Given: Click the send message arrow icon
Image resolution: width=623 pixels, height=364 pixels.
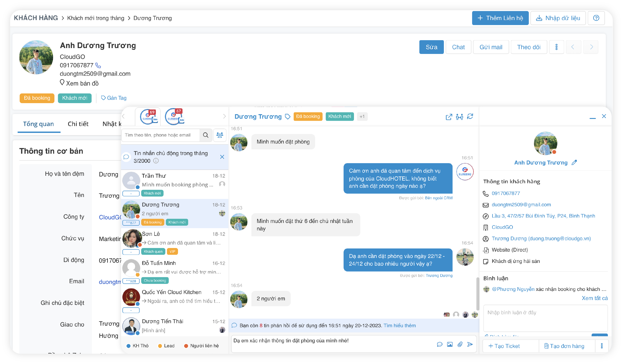Looking at the screenshot, I should (x=470, y=344).
